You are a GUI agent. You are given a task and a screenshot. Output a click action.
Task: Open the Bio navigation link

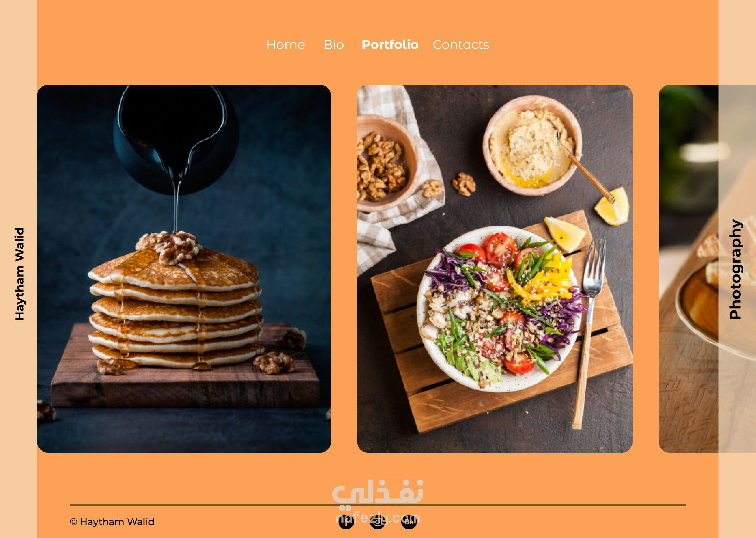(x=334, y=45)
